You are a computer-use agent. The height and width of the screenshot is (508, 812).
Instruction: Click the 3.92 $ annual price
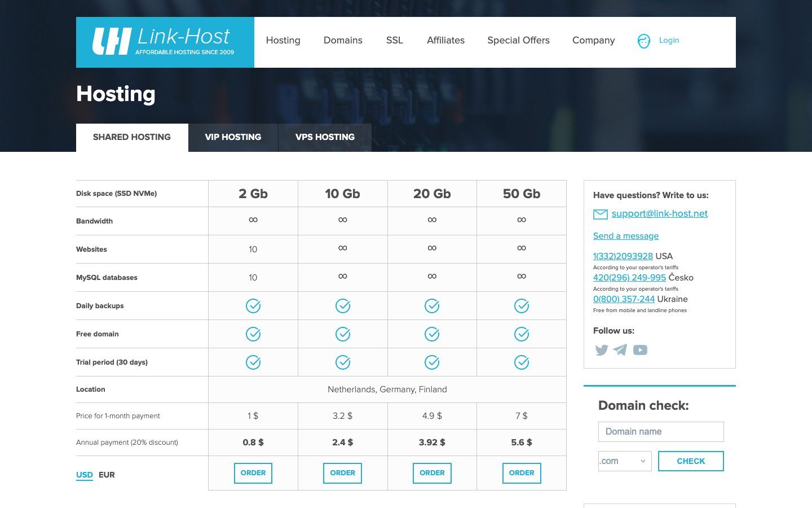pyautogui.click(x=432, y=443)
